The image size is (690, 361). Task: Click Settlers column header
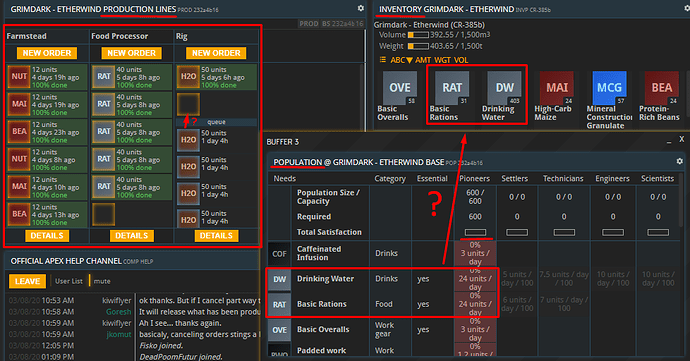(x=514, y=178)
